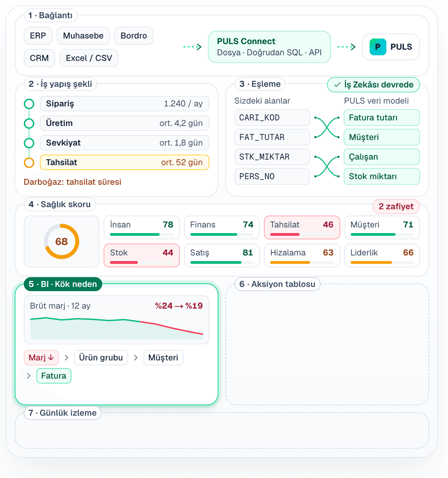
Task: Click the FAT_TUTAR field box
Action: 272,137
